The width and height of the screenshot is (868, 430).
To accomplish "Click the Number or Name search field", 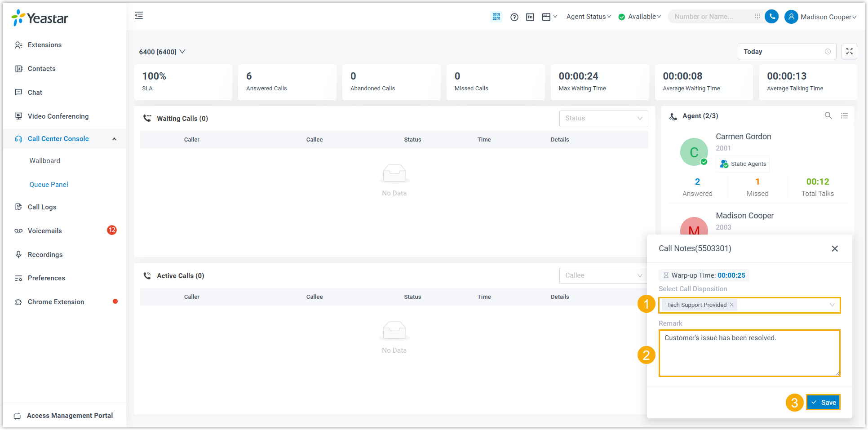I will 710,17.
